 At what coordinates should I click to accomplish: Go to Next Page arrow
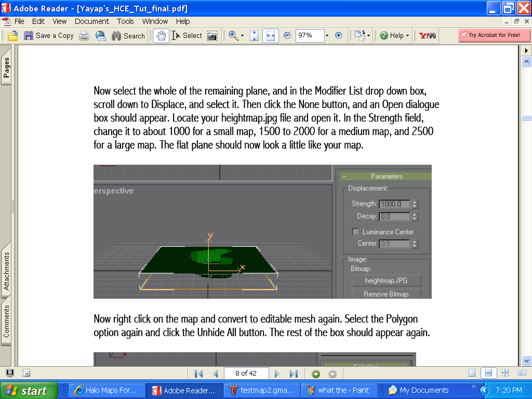277,374
